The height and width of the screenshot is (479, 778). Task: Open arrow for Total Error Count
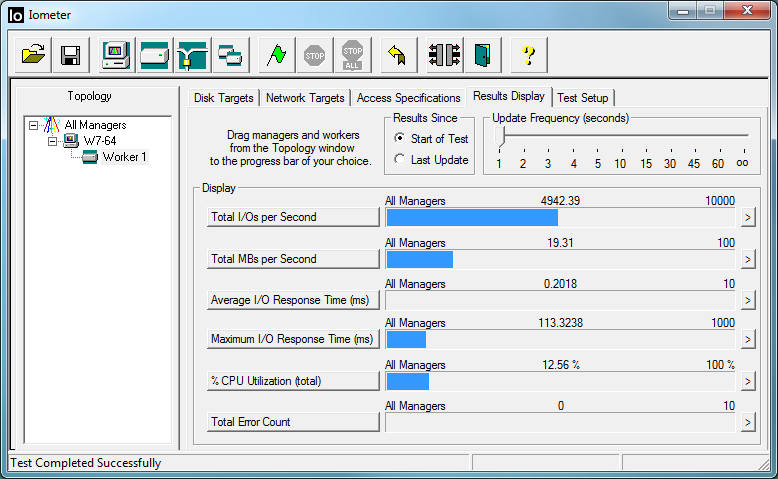click(x=748, y=422)
